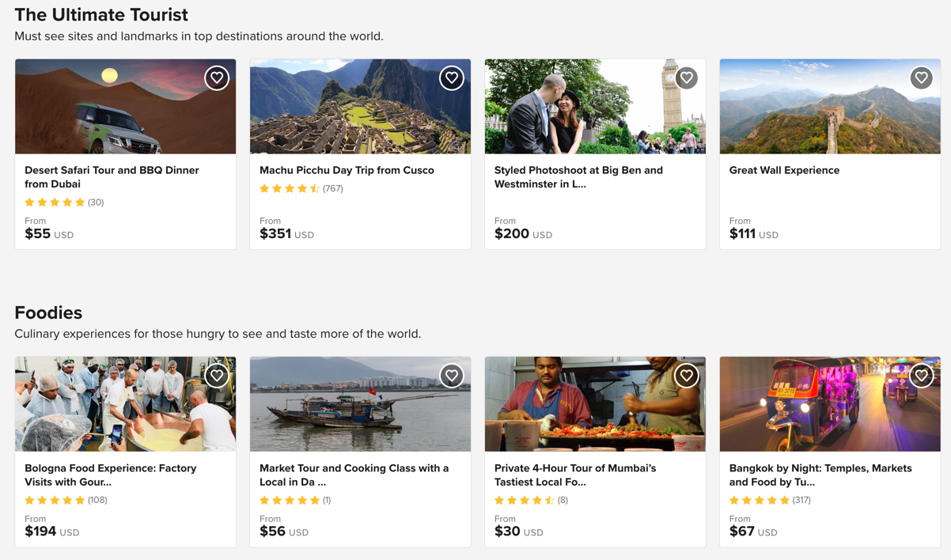The height and width of the screenshot is (560, 951).
Task: View the Great Wall photo thumbnail
Action: click(830, 106)
